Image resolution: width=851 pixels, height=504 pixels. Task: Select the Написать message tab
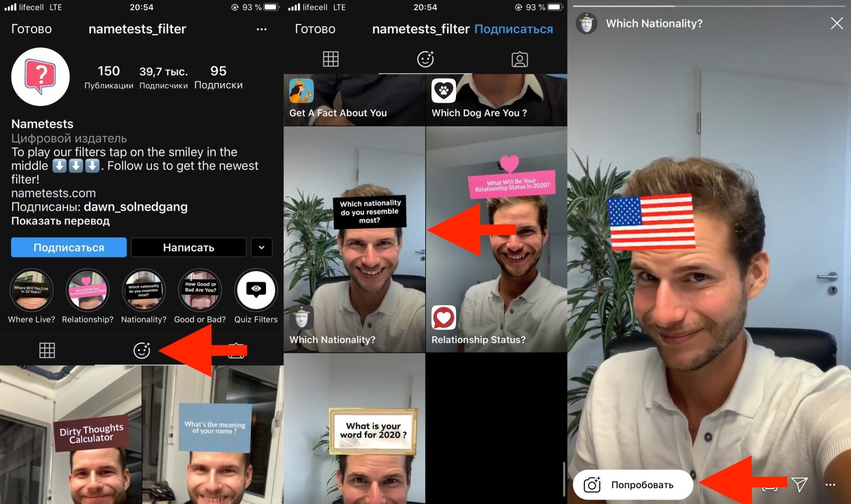pos(188,247)
